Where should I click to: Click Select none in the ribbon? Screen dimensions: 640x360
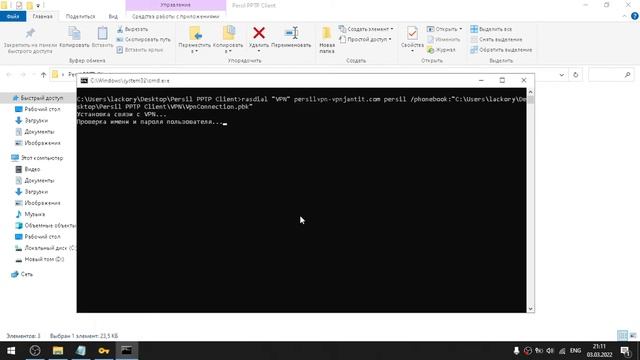coord(496,40)
